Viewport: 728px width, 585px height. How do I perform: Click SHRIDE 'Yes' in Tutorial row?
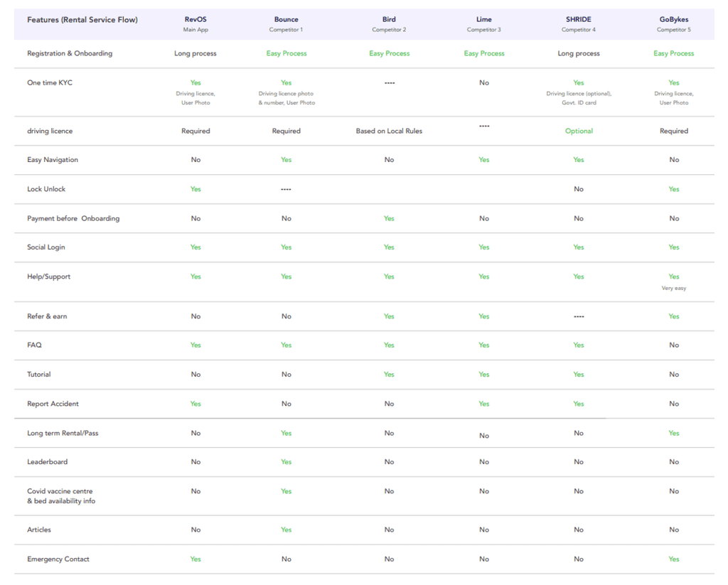pos(579,374)
